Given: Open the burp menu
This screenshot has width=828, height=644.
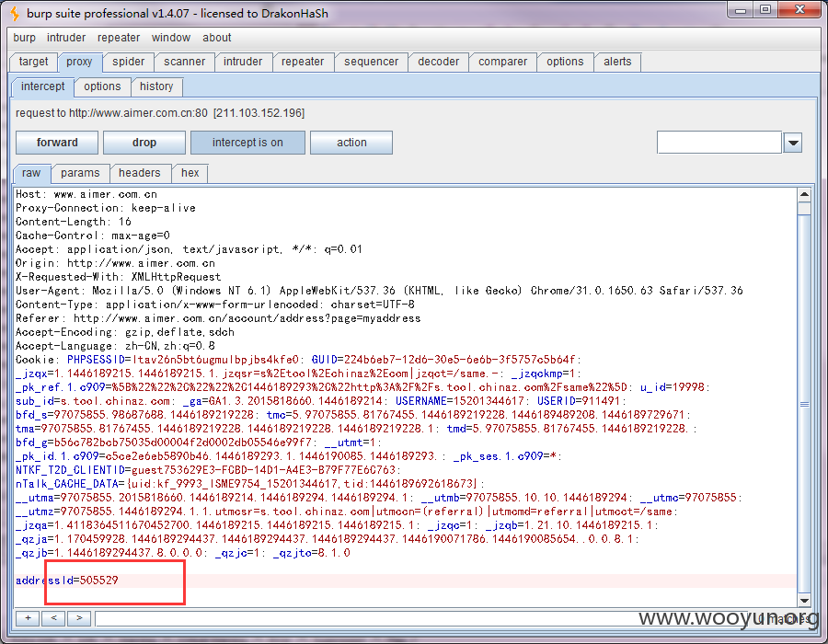Looking at the screenshot, I should (24, 38).
